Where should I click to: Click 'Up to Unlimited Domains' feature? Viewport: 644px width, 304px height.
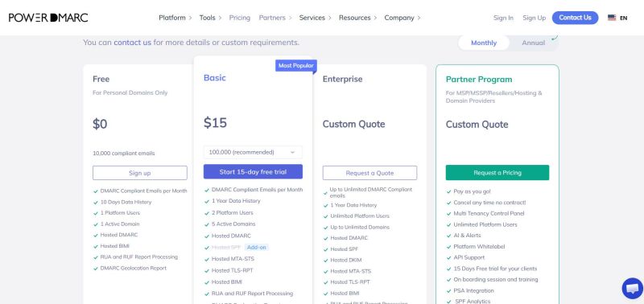360,228
